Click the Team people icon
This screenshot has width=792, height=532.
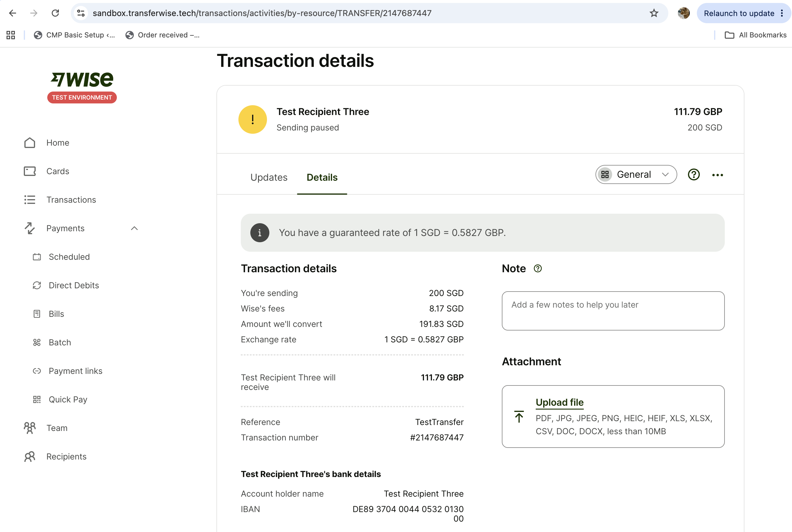point(30,428)
